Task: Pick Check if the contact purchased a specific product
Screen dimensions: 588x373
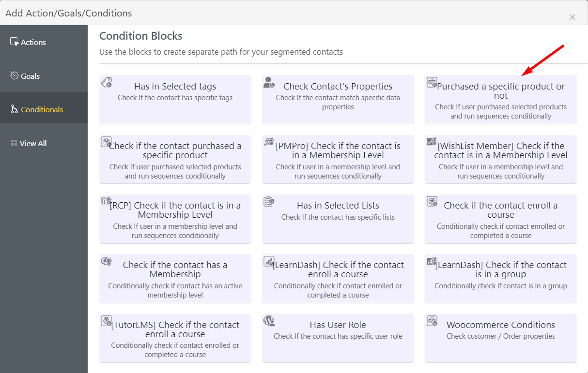Action: (175, 159)
